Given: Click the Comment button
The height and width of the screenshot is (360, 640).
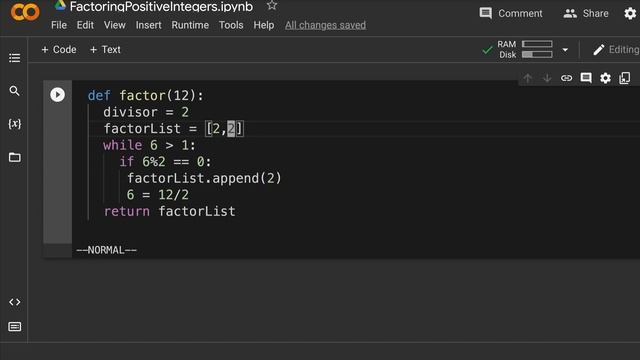Looking at the screenshot, I should 511,13.
